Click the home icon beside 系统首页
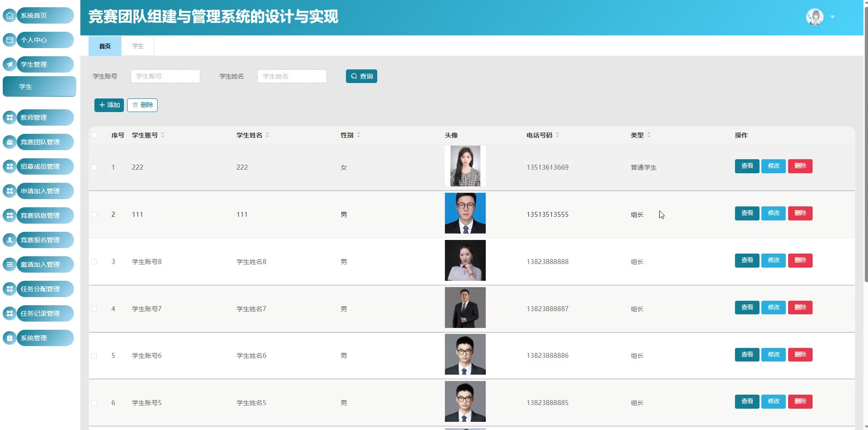This screenshot has width=868, height=430. (10, 15)
